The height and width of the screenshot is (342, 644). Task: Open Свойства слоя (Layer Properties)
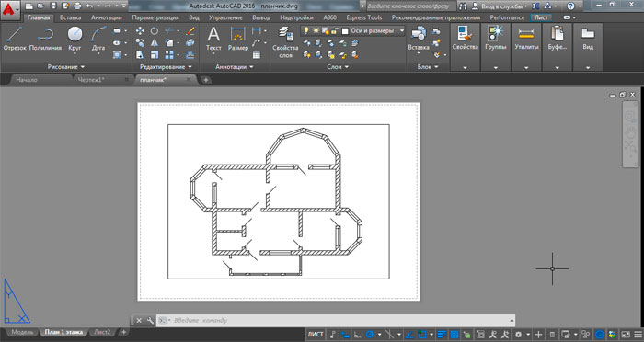[285, 41]
